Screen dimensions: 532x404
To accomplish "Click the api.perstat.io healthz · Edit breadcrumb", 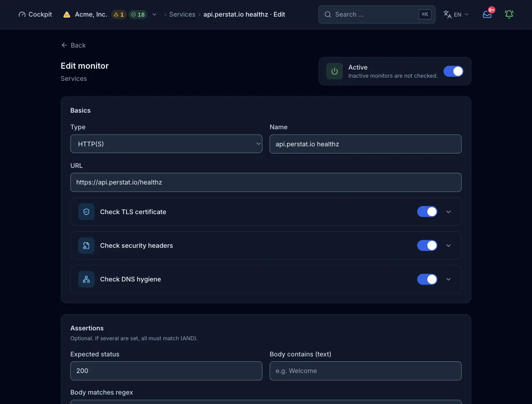I will pos(244,14).
